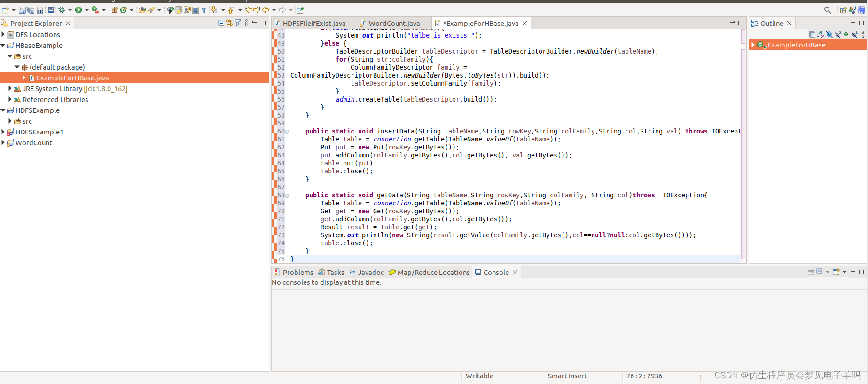Collapse the HBaseExample project node
This screenshot has width=868, height=384.
pyautogui.click(x=3, y=45)
